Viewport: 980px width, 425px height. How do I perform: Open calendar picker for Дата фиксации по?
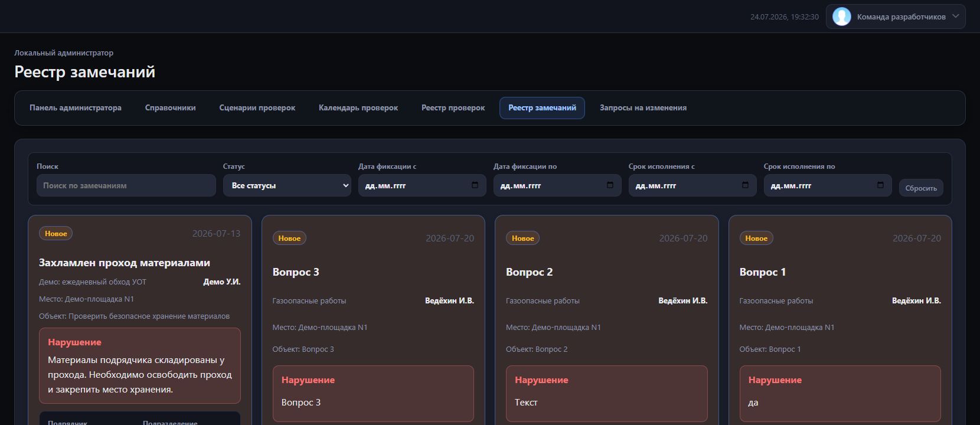[x=610, y=185]
